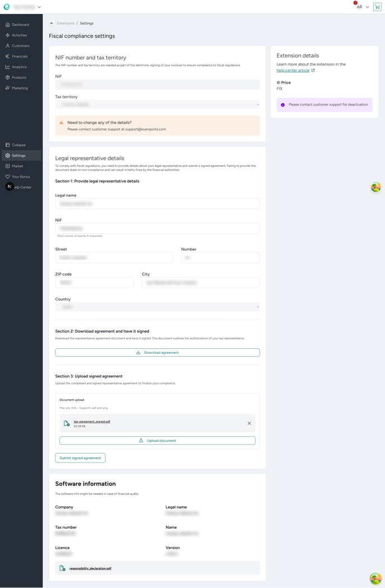This screenshot has width=385, height=588.
Task: Click the Legal name input field
Action: [157, 204]
